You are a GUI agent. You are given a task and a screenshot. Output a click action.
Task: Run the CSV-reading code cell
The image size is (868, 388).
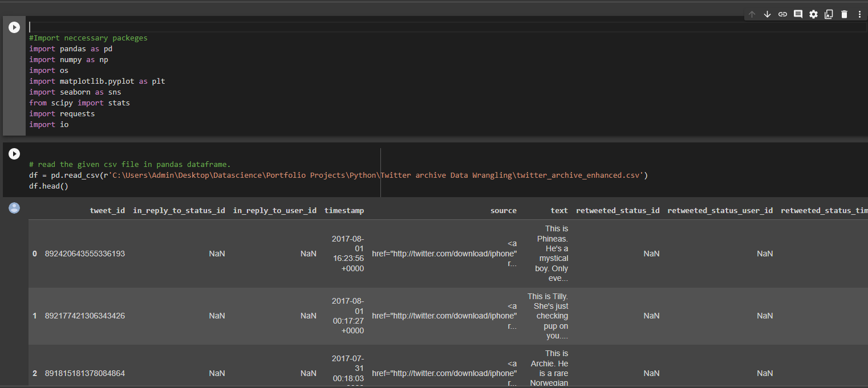pyautogui.click(x=14, y=153)
